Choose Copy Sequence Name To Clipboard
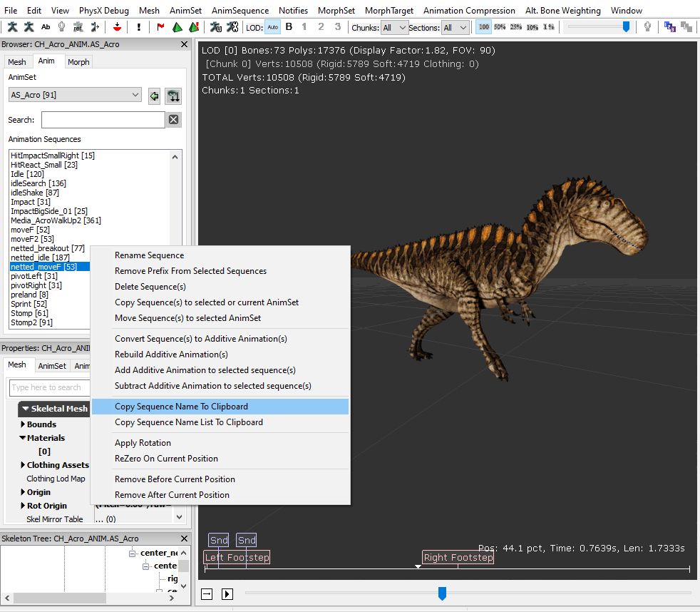The image size is (700, 612). [181, 407]
